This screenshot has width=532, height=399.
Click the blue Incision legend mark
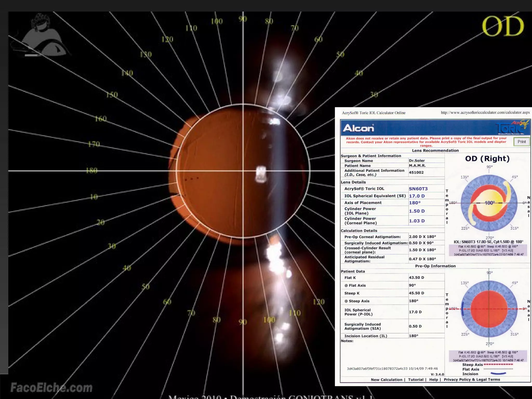pos(498,374)
